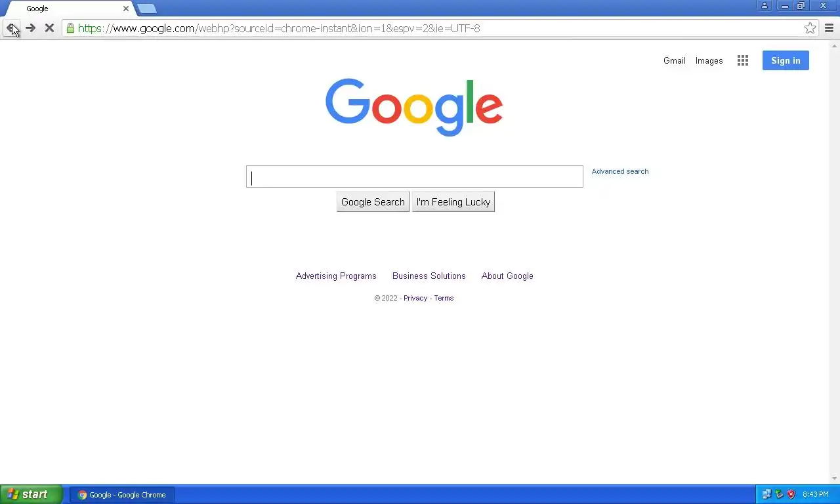Open a new tab
The width and height of the screenshot is (840, 504).
pos(147,9)
